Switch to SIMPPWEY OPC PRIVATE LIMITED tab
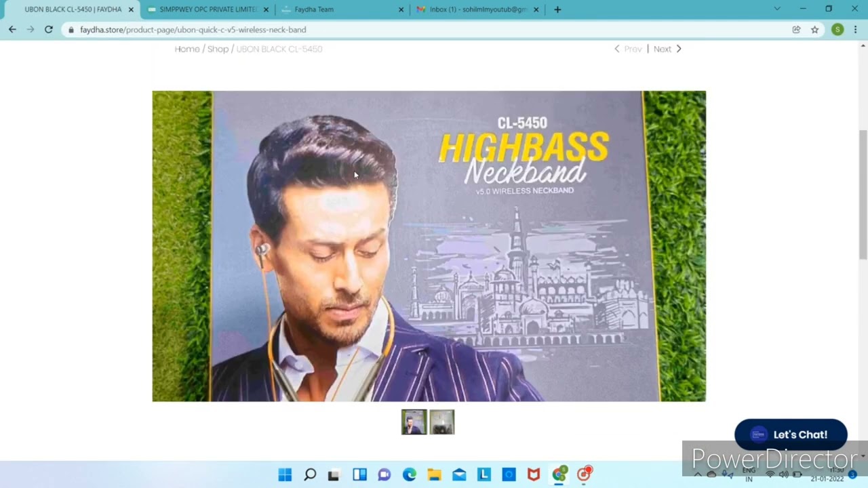868x488 pixels. (x=208, y=9)
